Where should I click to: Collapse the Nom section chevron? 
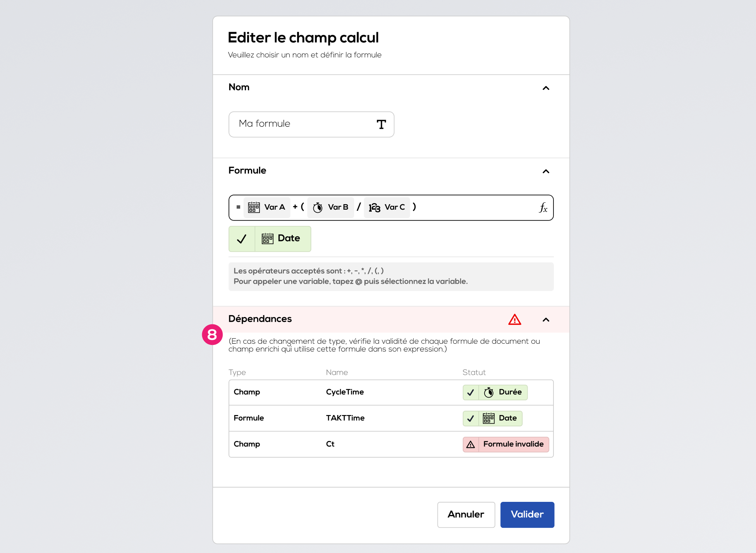pyautogui.click(x=546, y=88)
